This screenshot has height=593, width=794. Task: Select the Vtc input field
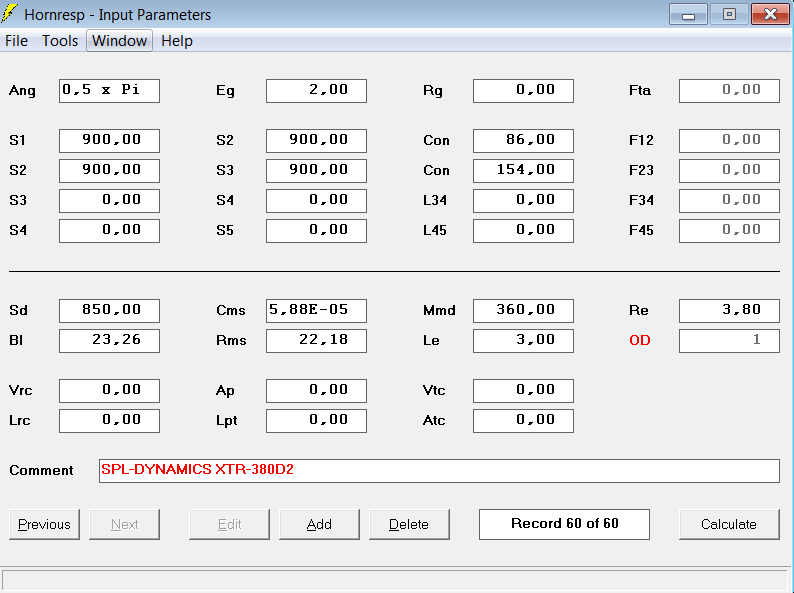(x=524, y=390)
